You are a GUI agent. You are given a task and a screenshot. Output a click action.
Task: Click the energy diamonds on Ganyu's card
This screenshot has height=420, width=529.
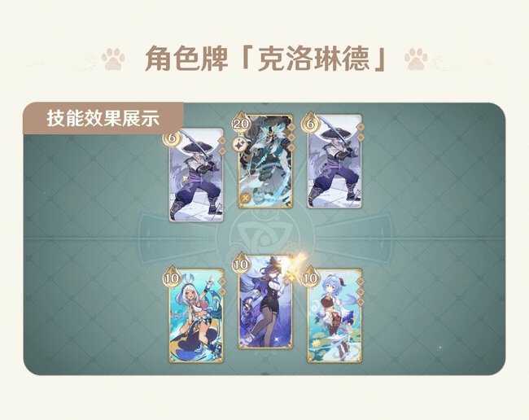[361, 291]
